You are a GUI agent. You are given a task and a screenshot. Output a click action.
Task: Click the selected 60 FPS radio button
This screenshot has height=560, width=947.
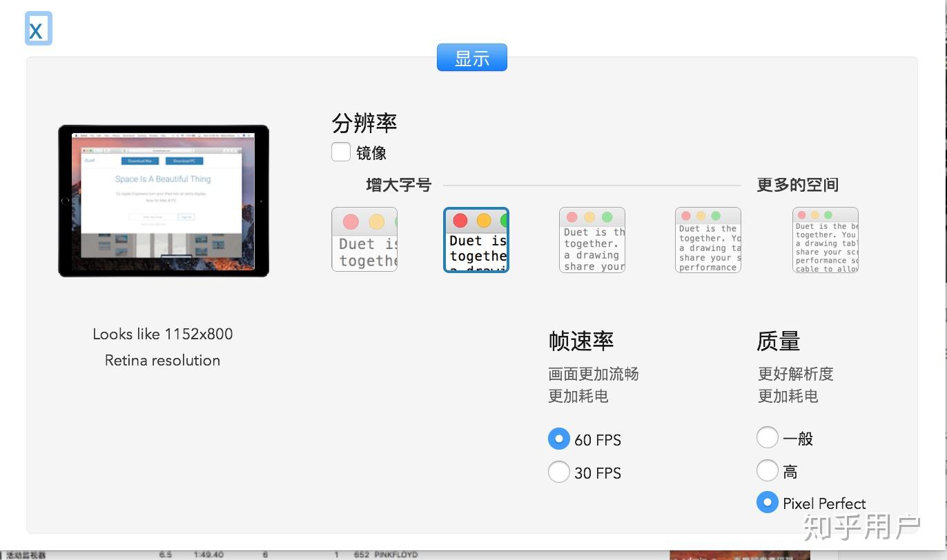coord(559,439)
